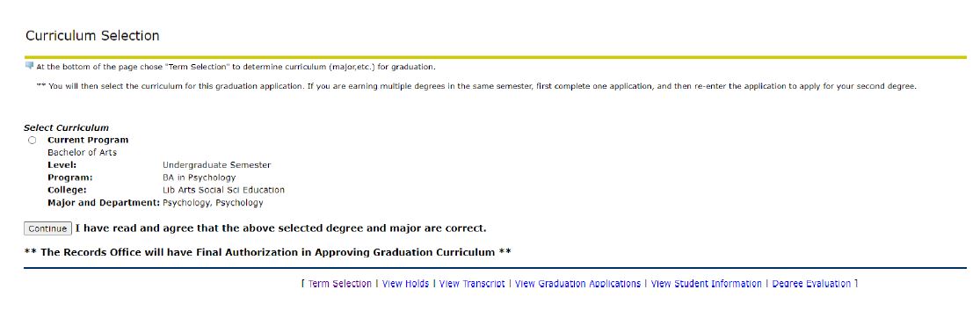The image size is (980, 333).
Task: Click the Psychology, Psychology major value
Action: pos(213,202)
